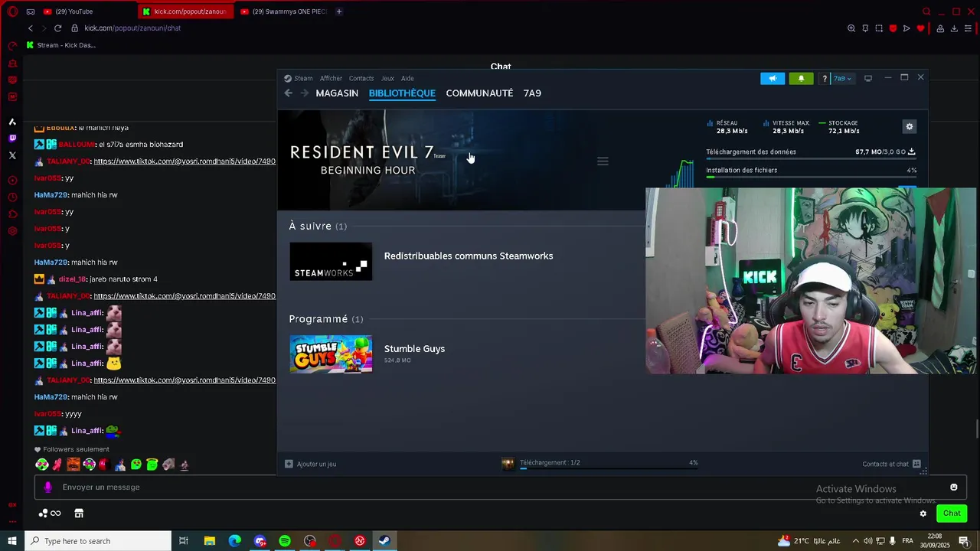Click the Envoyer un message field
Viewport: 980px width, 551px height.
point(501,487)
